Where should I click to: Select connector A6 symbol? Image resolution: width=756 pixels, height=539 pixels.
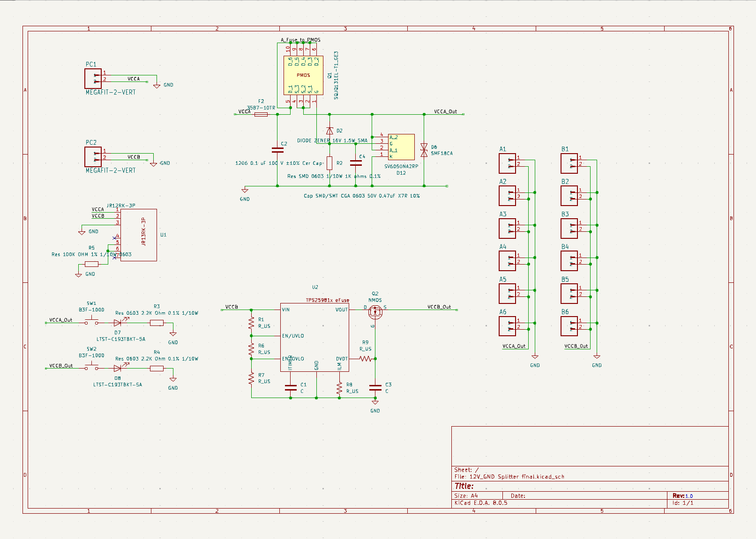[507, 326]
